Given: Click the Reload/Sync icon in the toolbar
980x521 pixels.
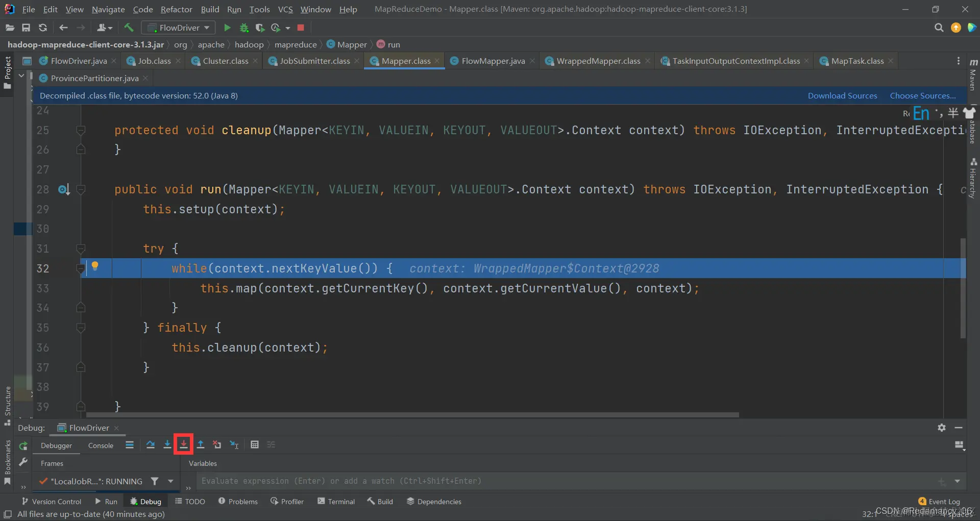Looking at the screenshot, I should pyautogui.click(x=43, y=28).
